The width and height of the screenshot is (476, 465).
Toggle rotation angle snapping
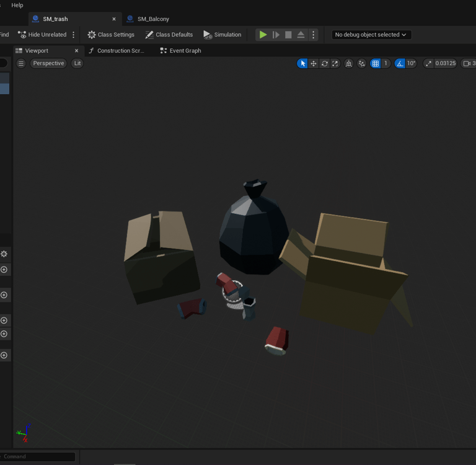[x=400, y=63]
